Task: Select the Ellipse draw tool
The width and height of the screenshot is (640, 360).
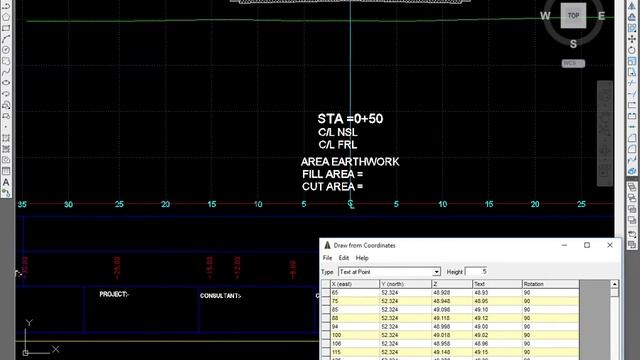Action: pos(6,83)
